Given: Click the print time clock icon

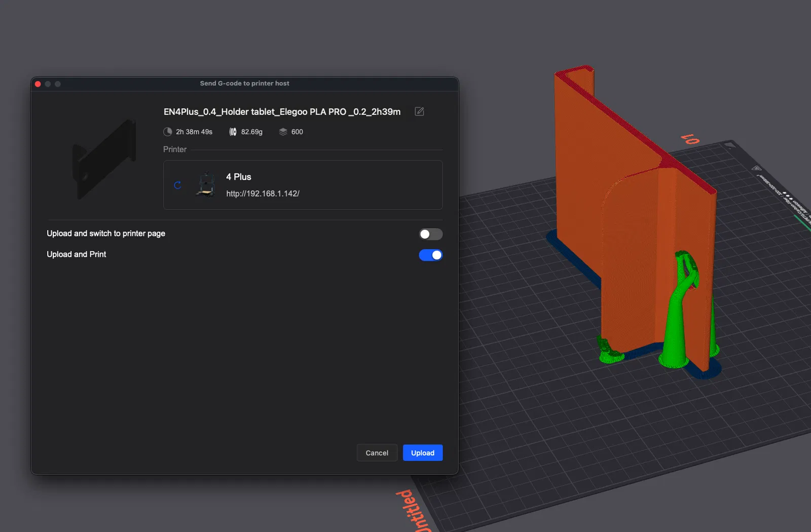Looking at the screenshot, I should [x=168, y=132].
